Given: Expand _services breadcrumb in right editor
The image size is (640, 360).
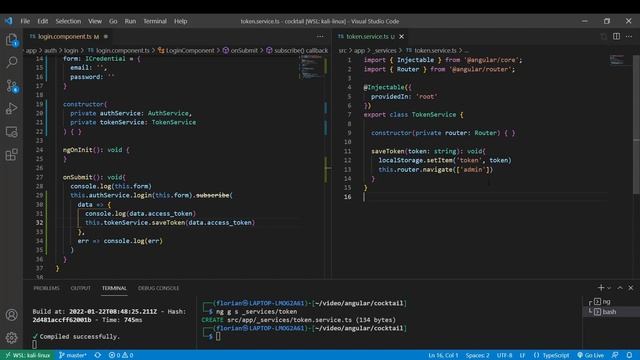Looking at the screenshot, I should pos(384,51).
